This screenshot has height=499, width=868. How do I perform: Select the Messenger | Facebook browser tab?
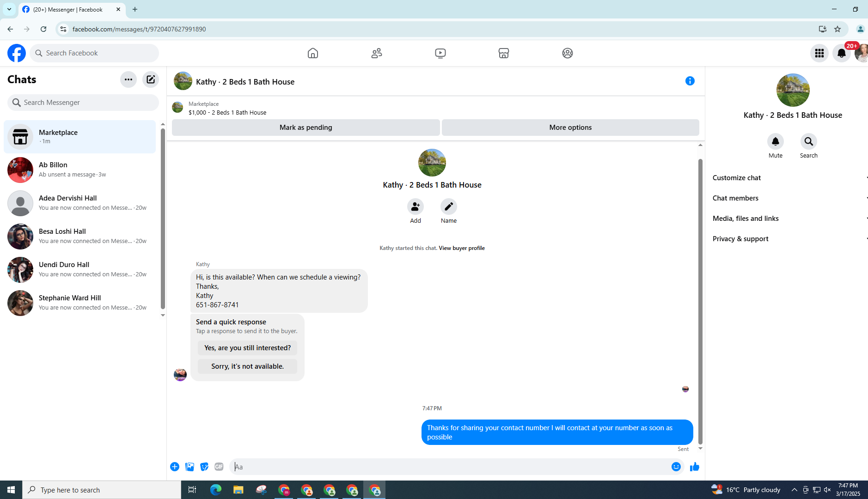click(72, 9)
